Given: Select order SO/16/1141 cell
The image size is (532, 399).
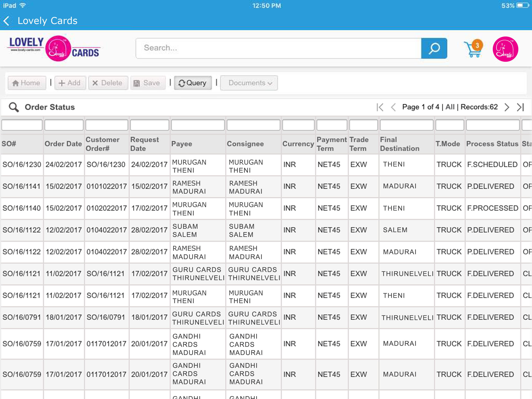Looking at the screenshot, I should click(x=22, y=186).
